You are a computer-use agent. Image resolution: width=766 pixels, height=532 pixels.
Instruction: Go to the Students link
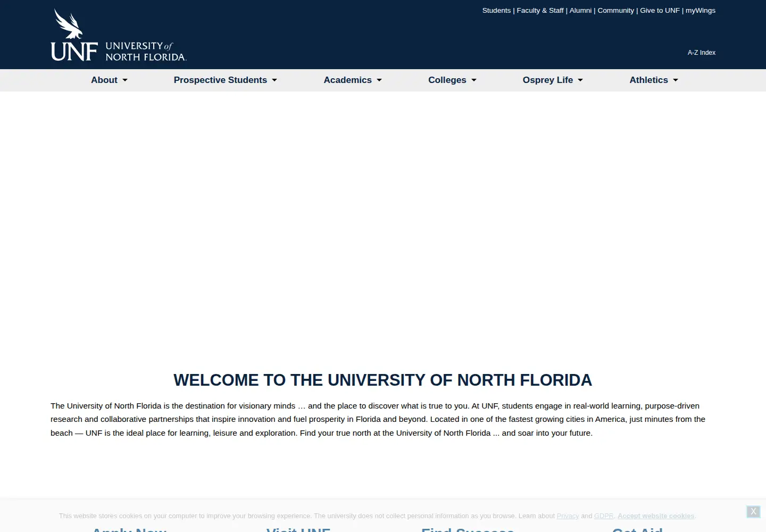pyautogui.click(x=496, y=11)
